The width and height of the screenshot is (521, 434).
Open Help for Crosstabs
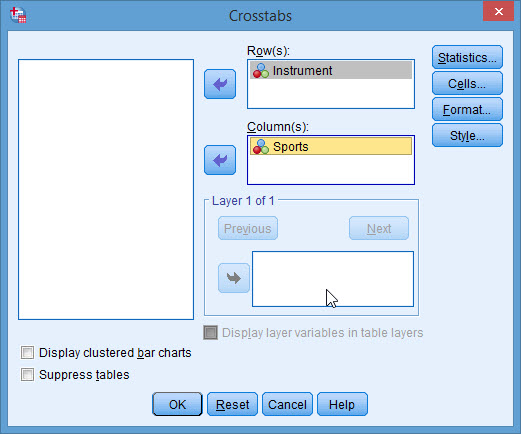pos(342,404)
